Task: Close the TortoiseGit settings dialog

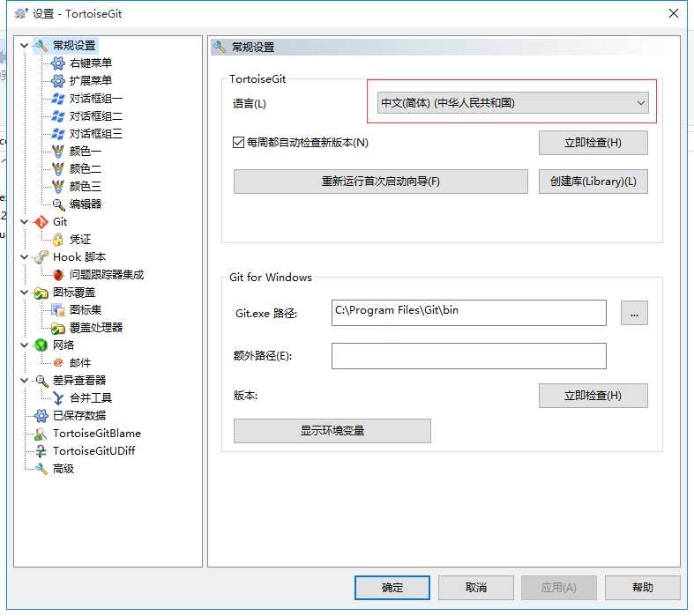Action: pos(674,13)
